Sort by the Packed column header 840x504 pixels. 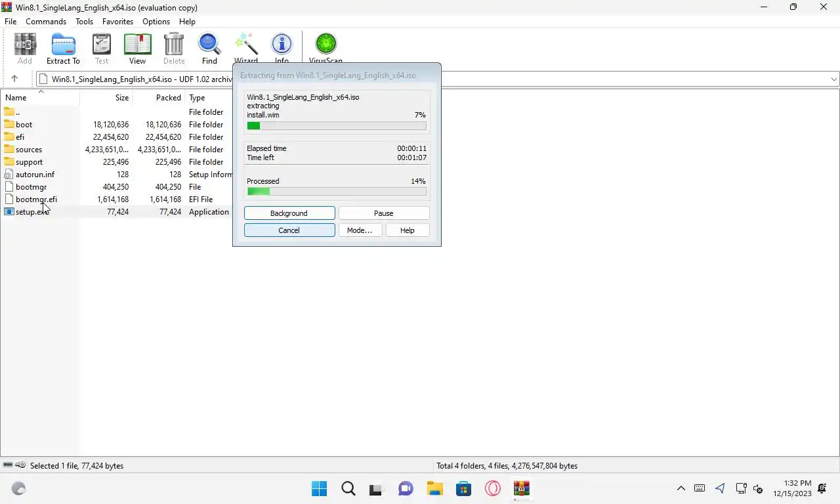click(159, 97)
